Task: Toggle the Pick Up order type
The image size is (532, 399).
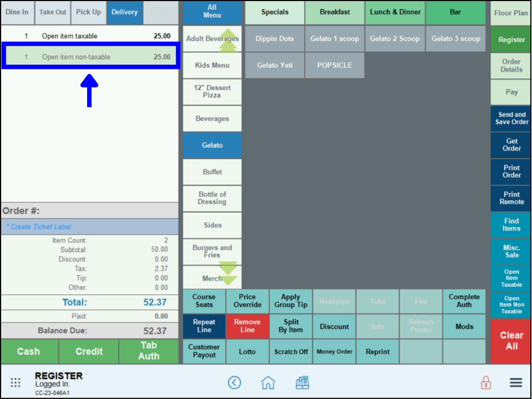Action: 88,12
